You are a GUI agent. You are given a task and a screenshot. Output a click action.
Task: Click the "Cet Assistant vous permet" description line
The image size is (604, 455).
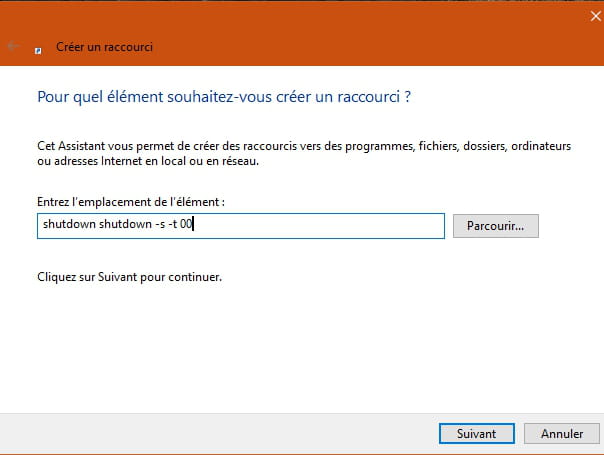[304, 146]
